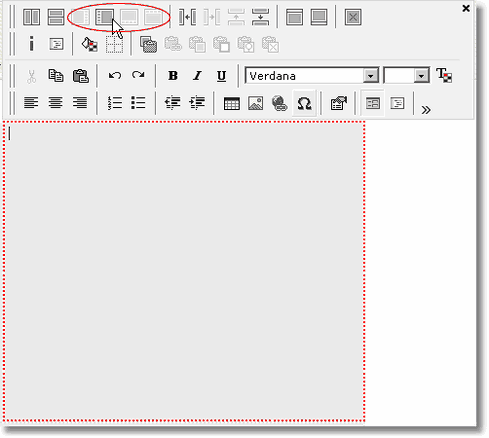Apply Italic formatting
Screen dimensions: 489x438
coord(197,76)
